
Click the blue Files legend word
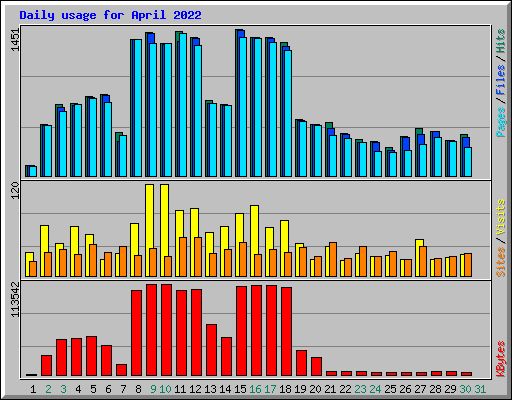tap(500, 80)
